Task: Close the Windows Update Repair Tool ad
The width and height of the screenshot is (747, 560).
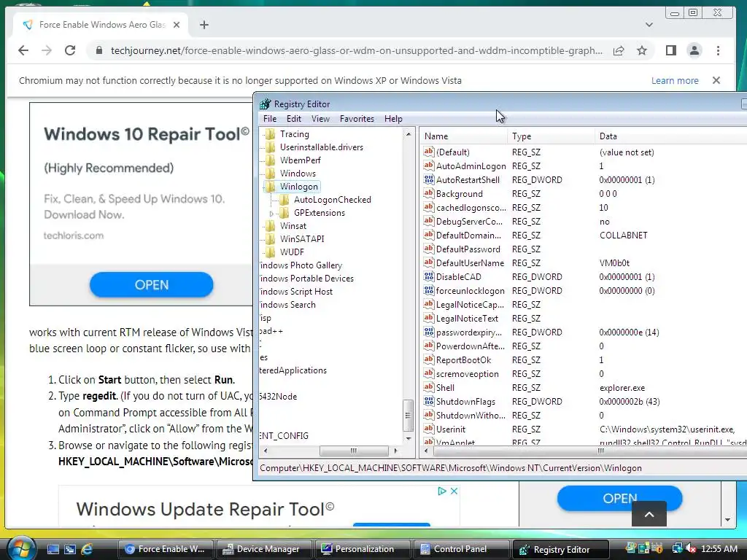Action: click(454, 491)
